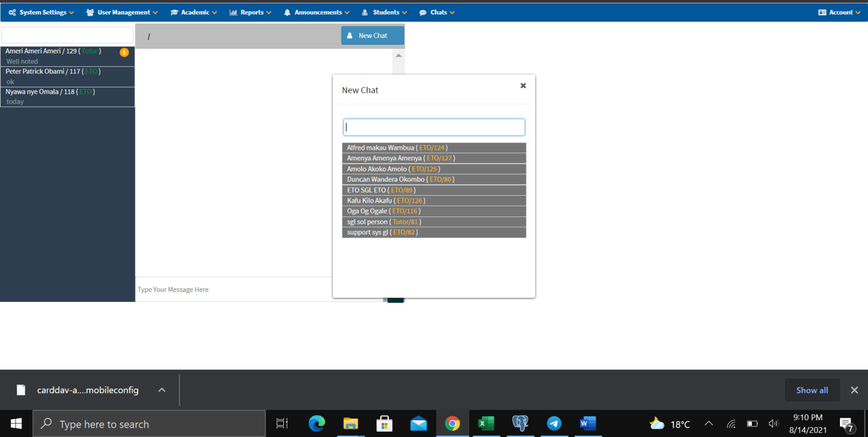Click the orange notification badge on Ameri's chat
This screenshot has height=437, width=868.
(124, 52)
